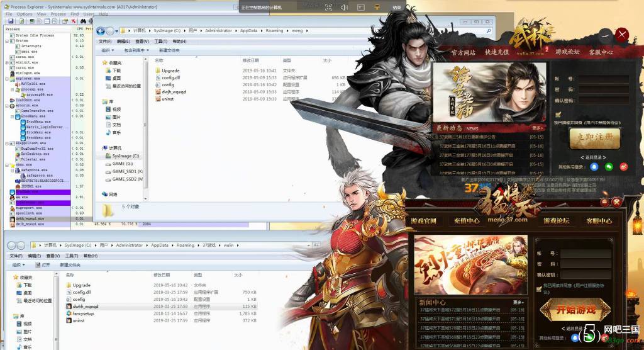Image resolution: width=644 pixels, height=350 pixels.
Task: Open the 组织 dropdown in the wulin window
Action: pyautogui.click(x=18, y=265)
